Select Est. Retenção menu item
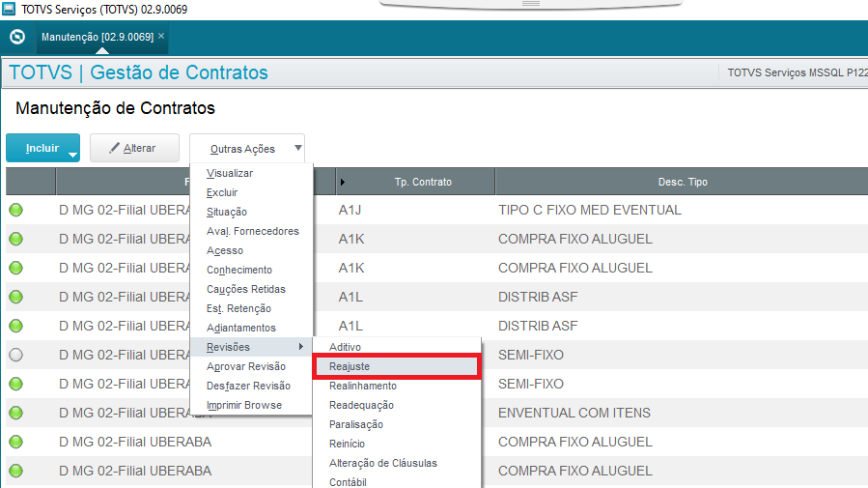Image resolution: width=868 pixels, height=488 pixels. click(x=251, y=308)
